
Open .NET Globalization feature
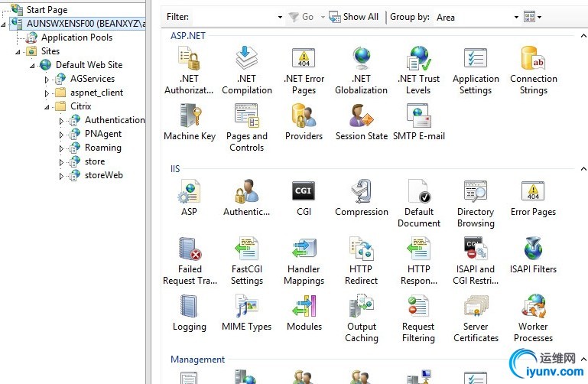(361, 70)
